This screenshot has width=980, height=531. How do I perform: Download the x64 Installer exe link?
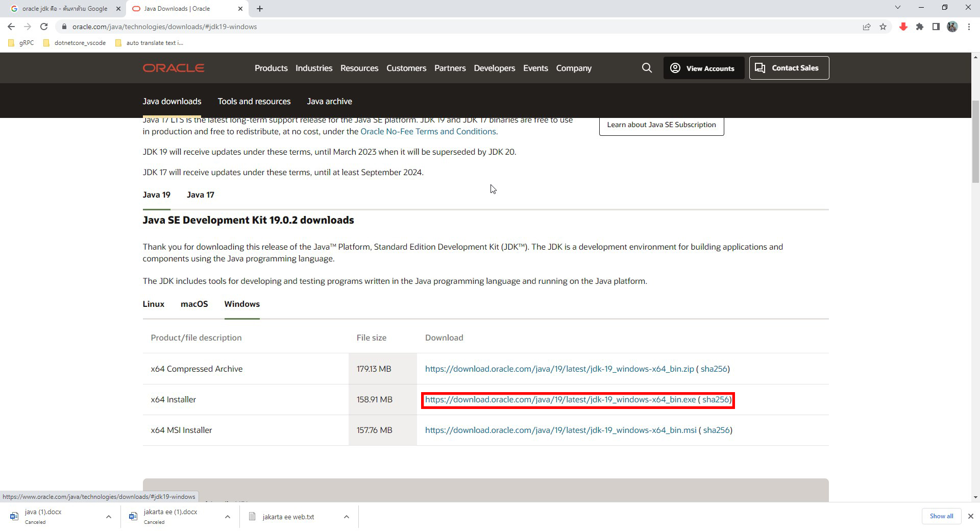(x=560, y=399)
